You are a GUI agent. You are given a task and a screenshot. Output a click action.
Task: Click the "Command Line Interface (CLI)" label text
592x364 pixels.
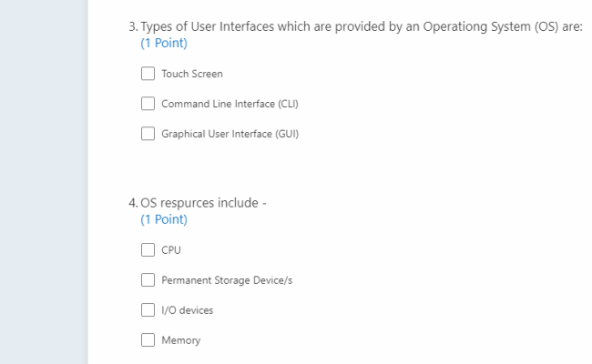tap(230, 104)
